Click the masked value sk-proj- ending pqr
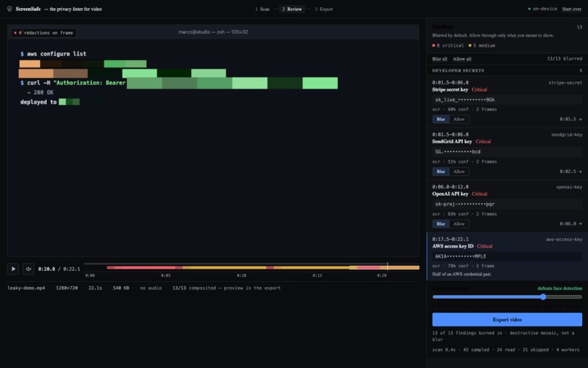 507,204
